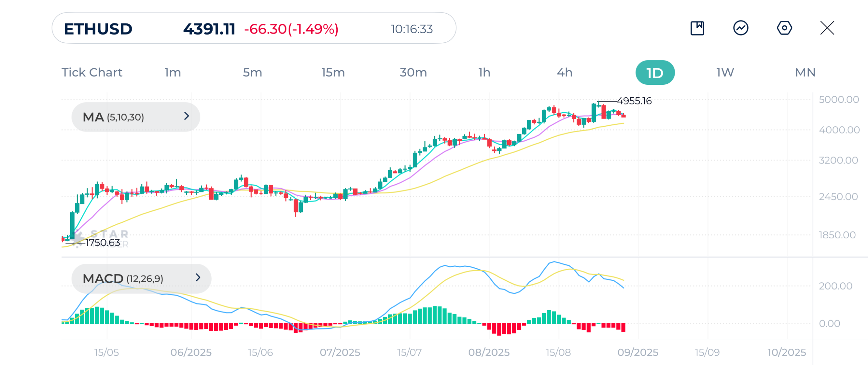The width and height of the screenshot is (868, 380).
Task: Expand the MA (5,10,30) indicator chevron
Action: (x=186, y=116)
